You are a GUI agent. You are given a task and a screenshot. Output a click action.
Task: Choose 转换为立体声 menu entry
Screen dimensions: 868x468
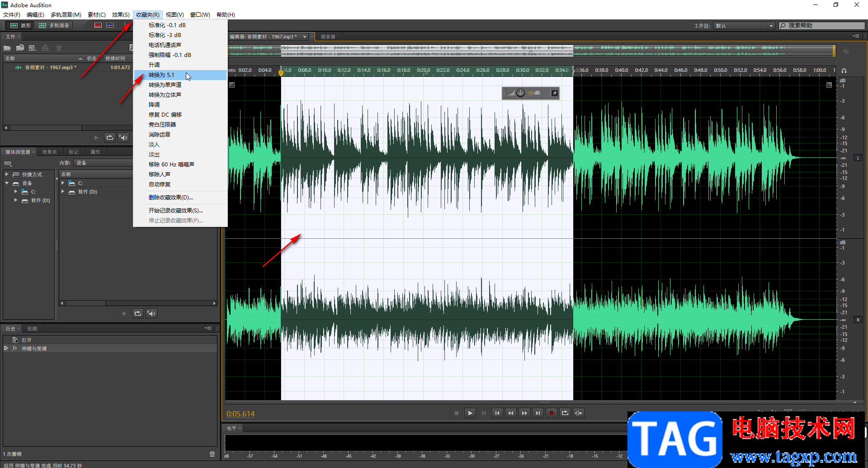[180, 95]
